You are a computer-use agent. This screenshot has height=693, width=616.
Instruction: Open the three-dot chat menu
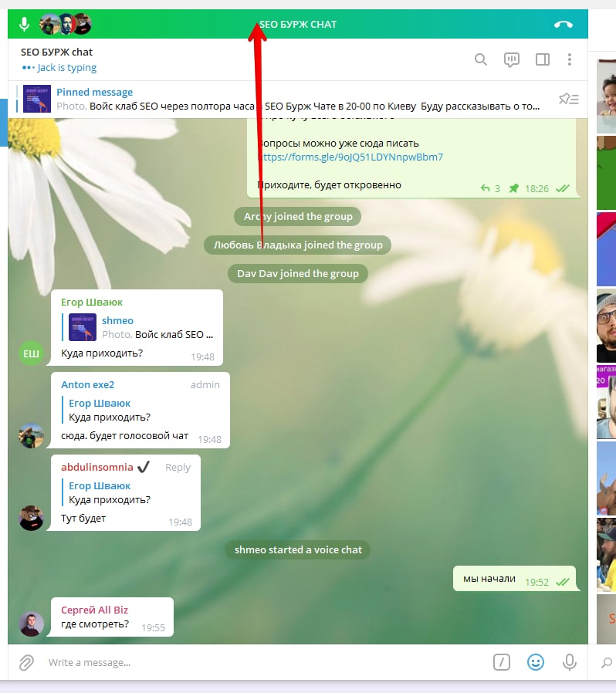pyautogui.click(x=570, y=59)
